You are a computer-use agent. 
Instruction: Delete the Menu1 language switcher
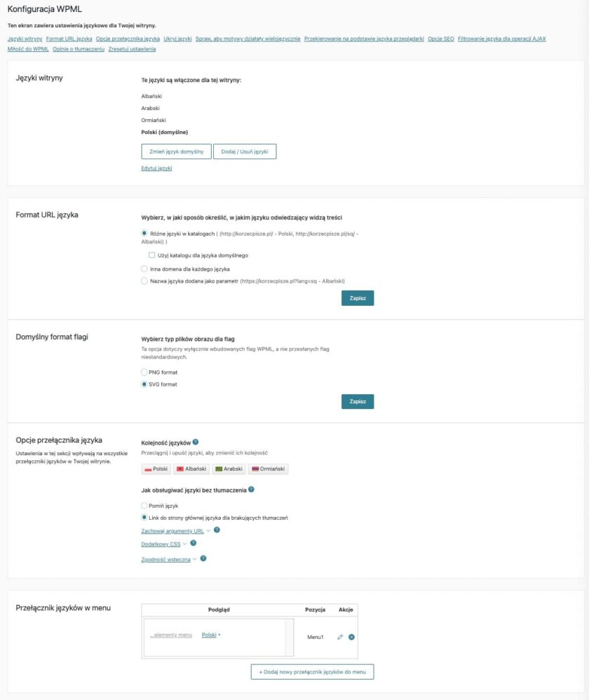coord(351,637)
